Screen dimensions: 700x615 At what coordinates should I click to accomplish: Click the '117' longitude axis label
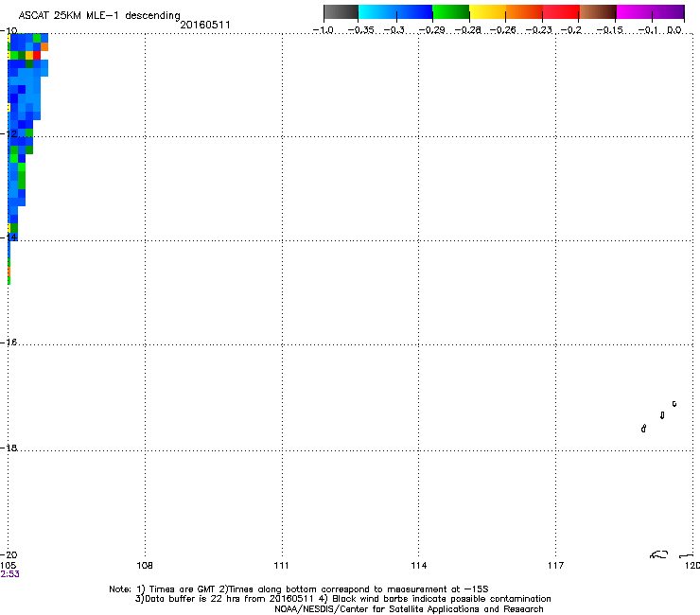(556, 566)
